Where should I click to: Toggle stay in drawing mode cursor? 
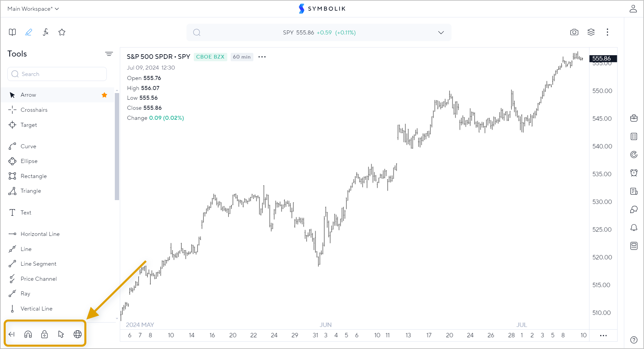61,334
